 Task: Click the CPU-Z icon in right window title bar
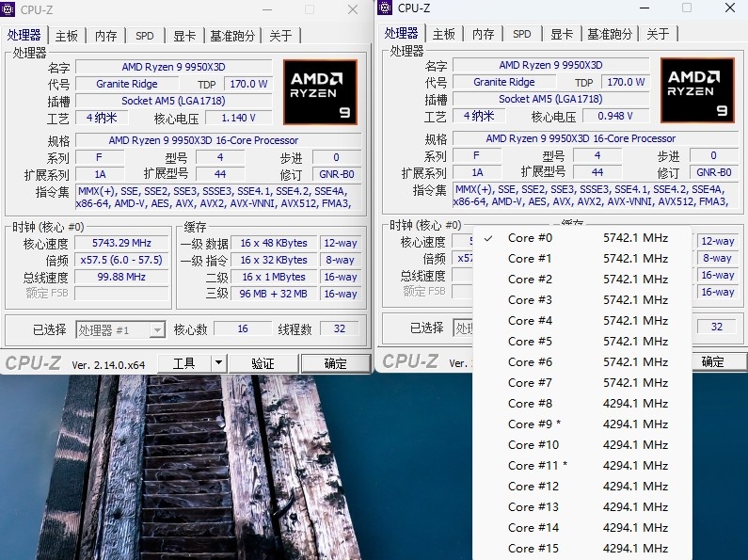(x=386, y=8)
